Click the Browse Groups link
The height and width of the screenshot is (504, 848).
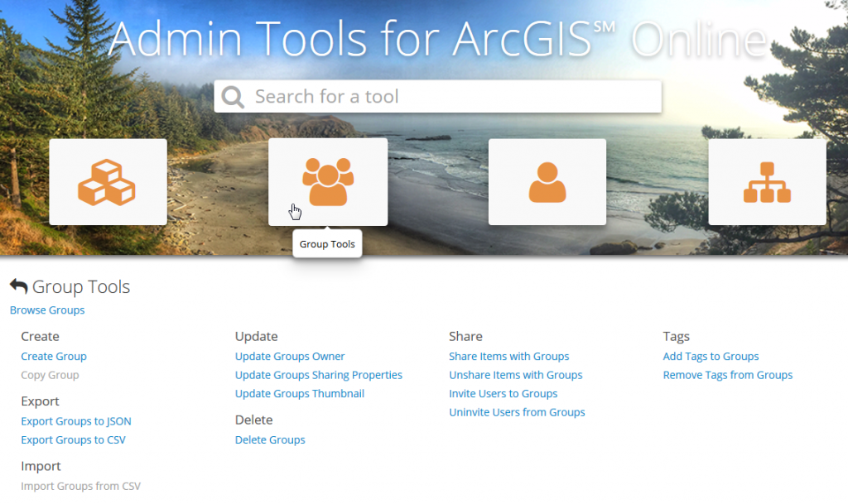click(46, 310)
